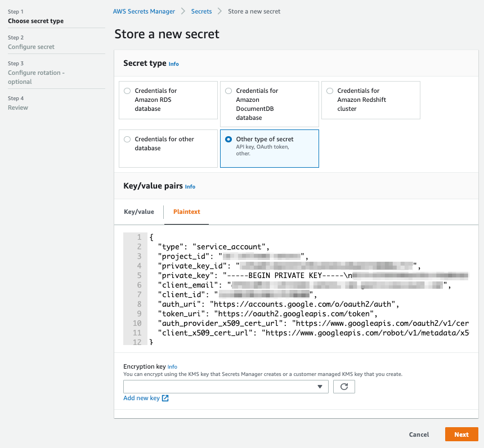
Task: Click the "token_uri" line in editor
Action: pos(268,314)
